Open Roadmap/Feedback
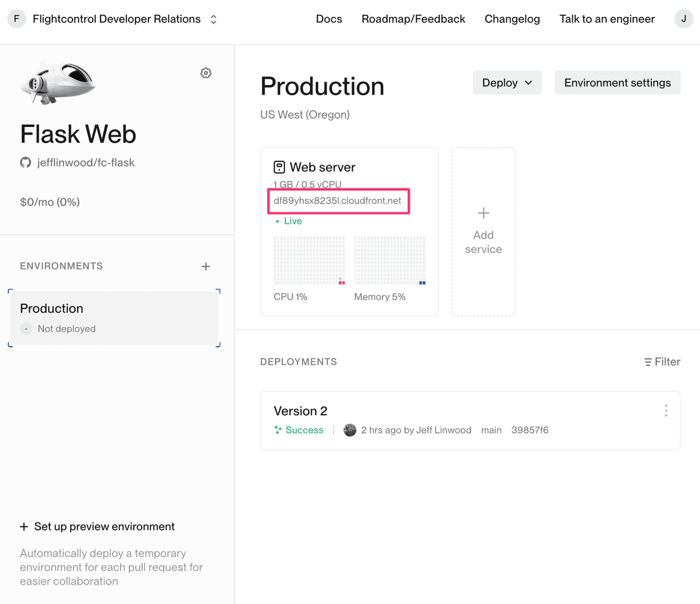This screenshot has height=604, width=700. point(413,19)
